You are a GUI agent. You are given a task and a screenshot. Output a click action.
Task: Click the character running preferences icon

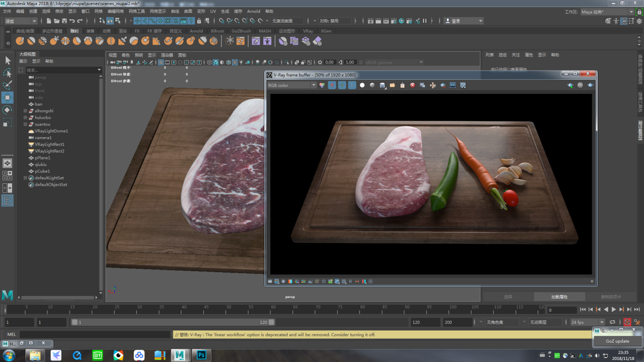pos(636,322)
